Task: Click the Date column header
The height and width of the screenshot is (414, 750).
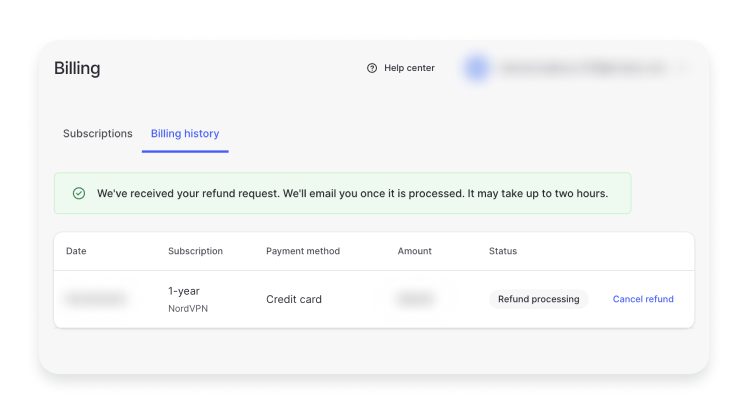Action: (x=76, y=251)
